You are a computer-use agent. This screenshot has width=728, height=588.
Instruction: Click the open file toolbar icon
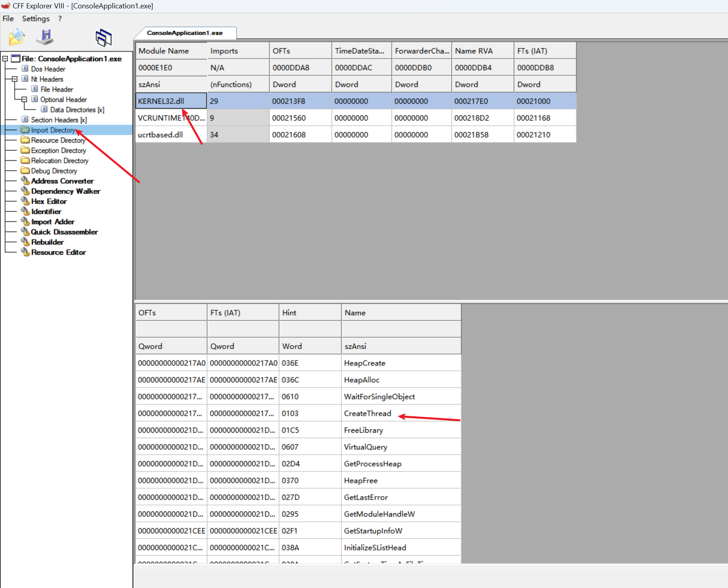16,37
